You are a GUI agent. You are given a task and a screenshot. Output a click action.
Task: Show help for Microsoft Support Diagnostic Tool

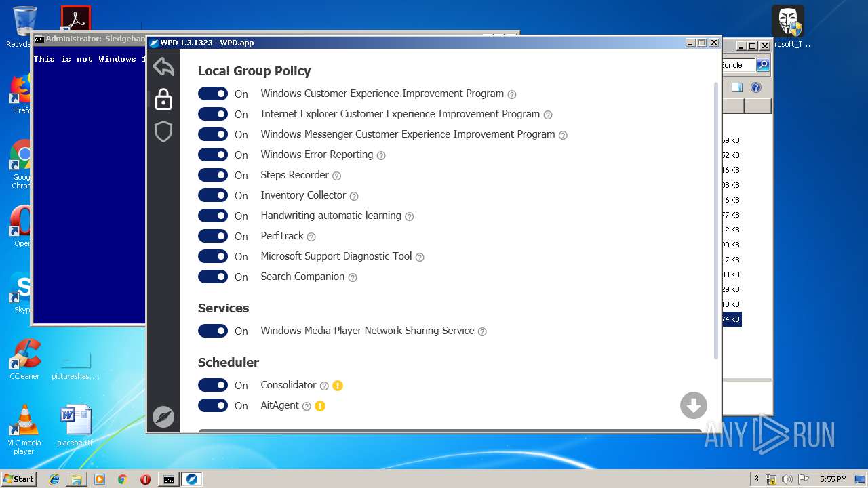tap(420, 257)
